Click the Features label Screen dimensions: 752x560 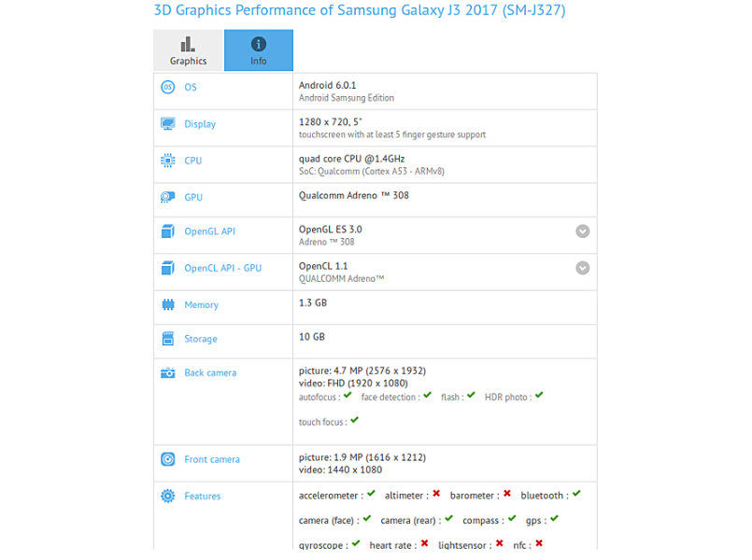point(203,497)
